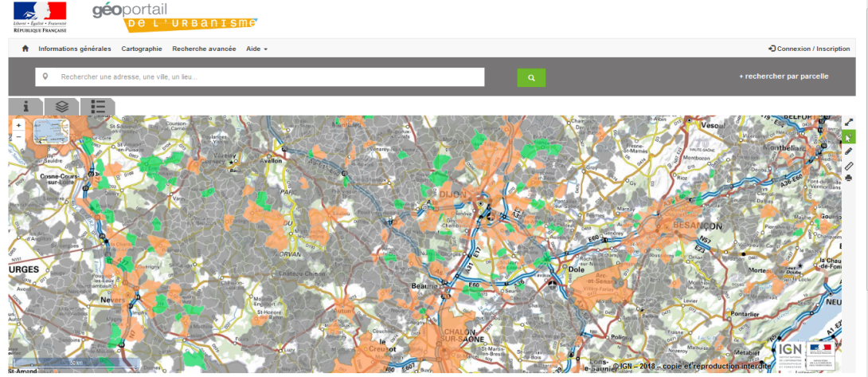
Task: Open the Cartographie menu item
Action: point(142,49)
